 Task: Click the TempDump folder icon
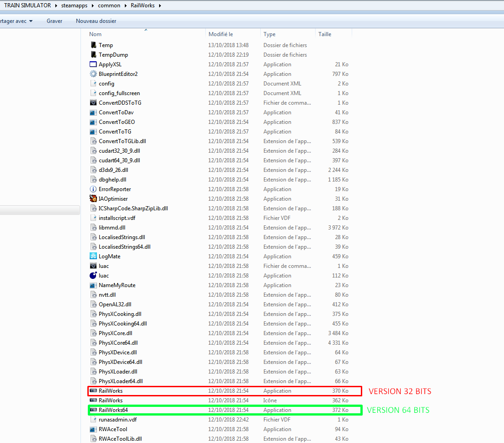(x=93, y=54)
